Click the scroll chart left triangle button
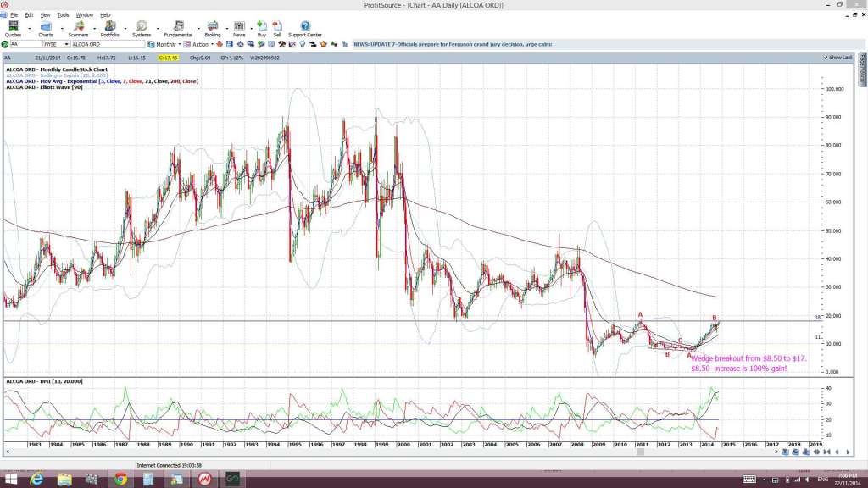Viewport: 868px width, 488px height. tap(837, 452)
